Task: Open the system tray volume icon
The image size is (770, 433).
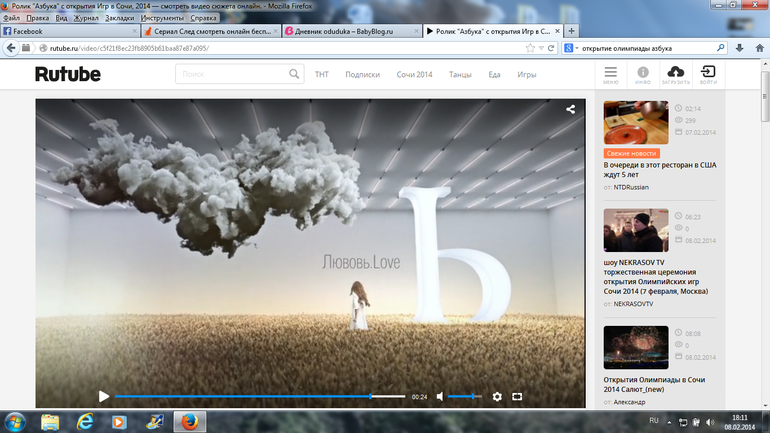Action: pos(710,422)
